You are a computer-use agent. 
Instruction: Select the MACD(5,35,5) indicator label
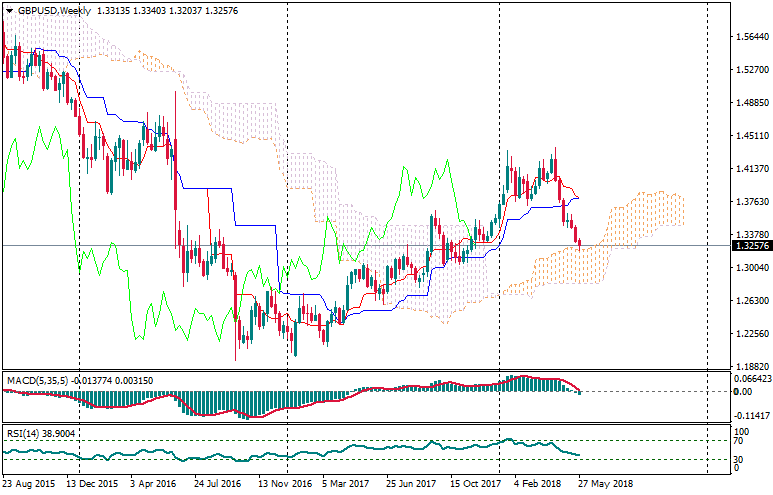coord(33,381)
